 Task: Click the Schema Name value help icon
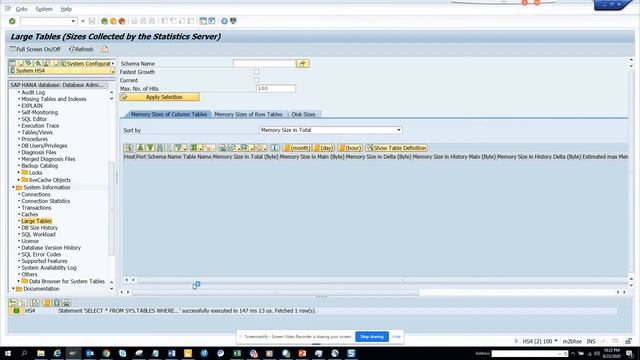click(303, 63)
